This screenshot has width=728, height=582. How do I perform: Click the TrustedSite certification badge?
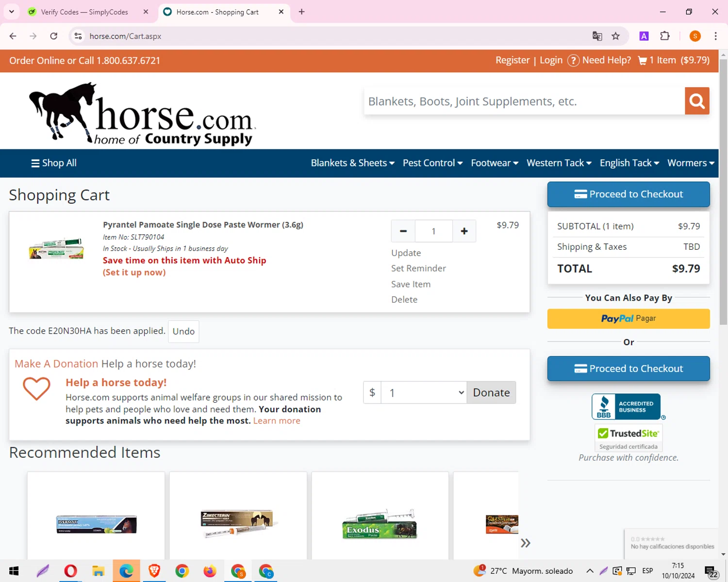[x=629, y=438]
